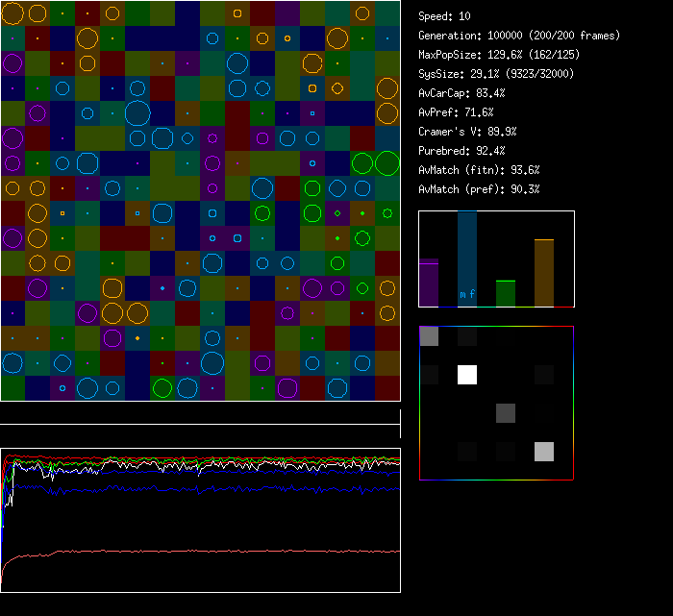Click the short green bar in the bar chart
The image size is (673, 616).
[506, 293]
